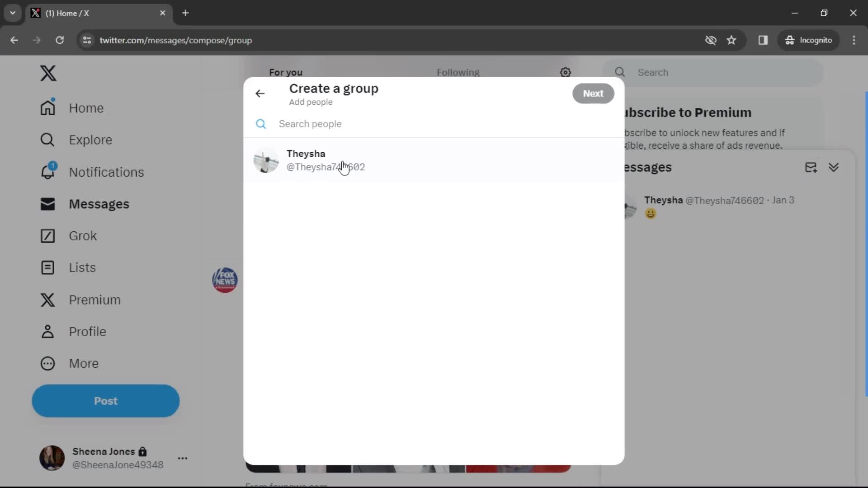Click the Home sidebar icon
The width and height of the screenshot is (868, 488).
(x=47, y=108)
